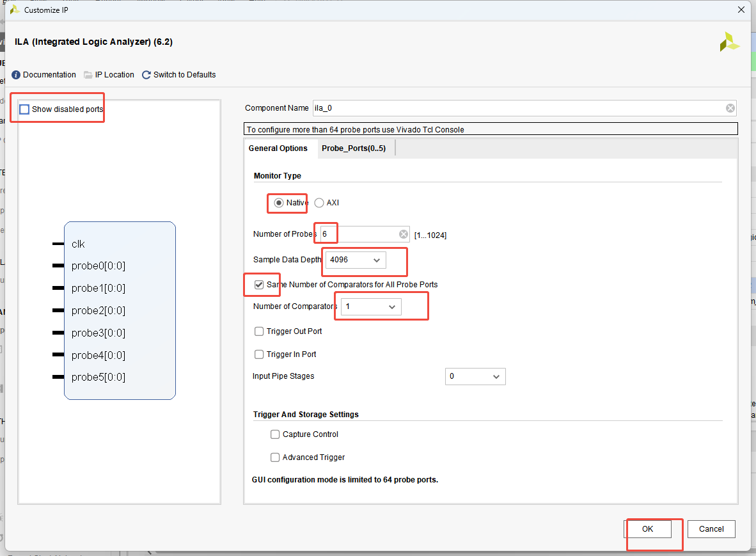Open the Number of Comparators dropdown
The image size is (756, 556).
[x=371, y=306]
